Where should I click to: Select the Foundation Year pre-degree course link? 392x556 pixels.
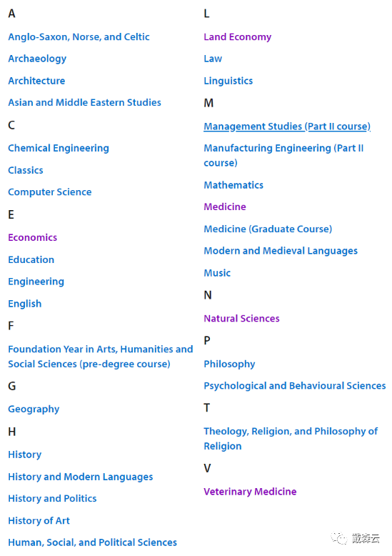click(100, 357)
